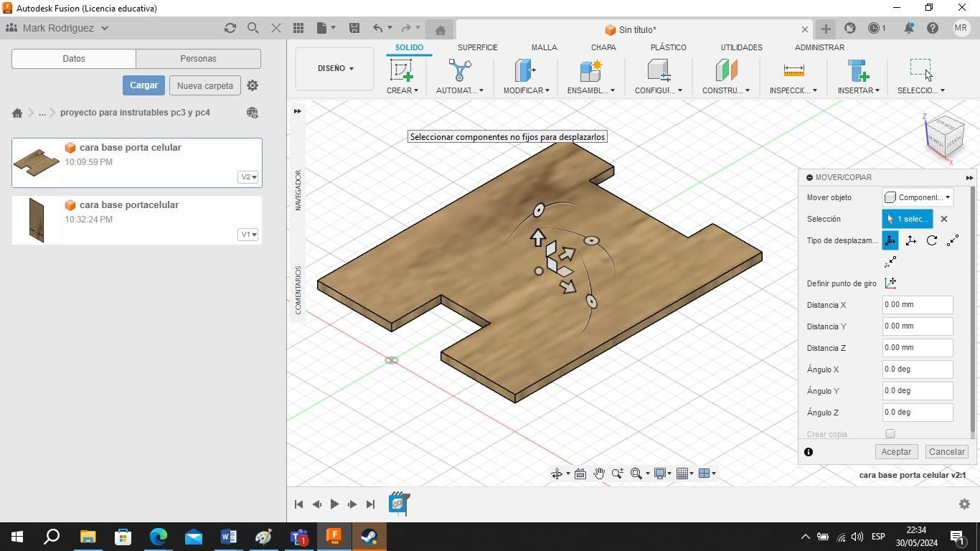Switch to the SUPERFICIE tab

[477, 47]
